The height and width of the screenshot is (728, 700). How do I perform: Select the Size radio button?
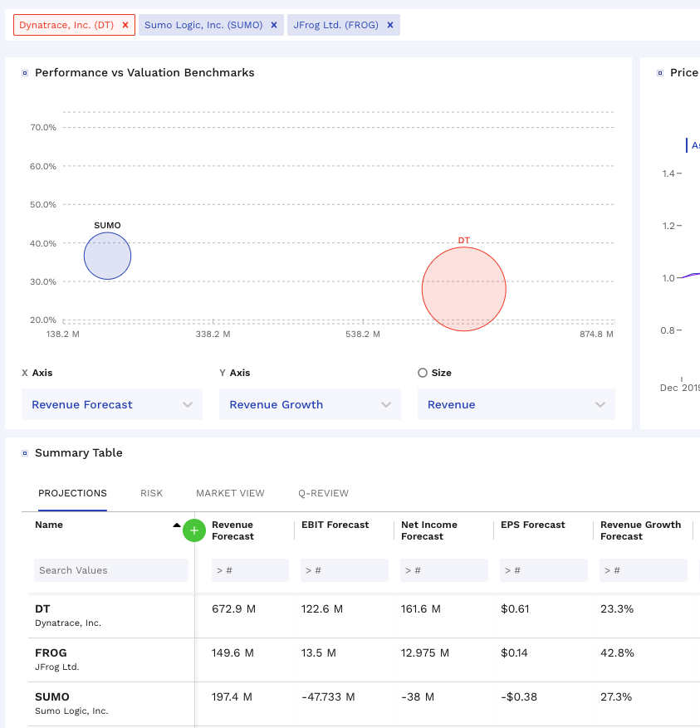(423, 374)
